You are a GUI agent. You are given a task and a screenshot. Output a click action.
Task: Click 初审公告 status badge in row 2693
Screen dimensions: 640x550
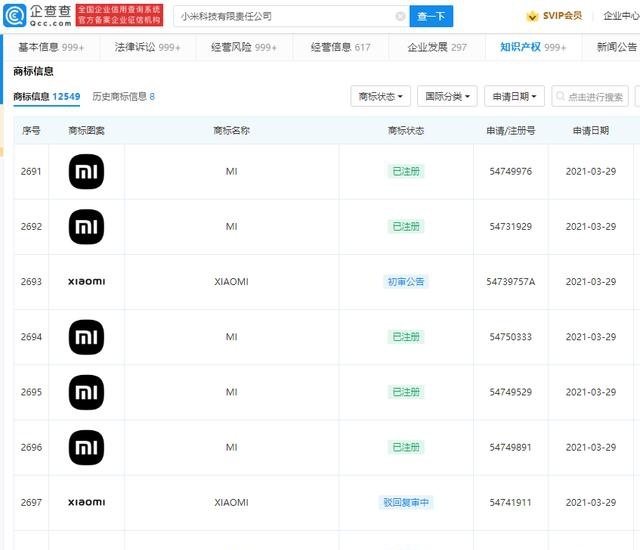pos(406,282)
